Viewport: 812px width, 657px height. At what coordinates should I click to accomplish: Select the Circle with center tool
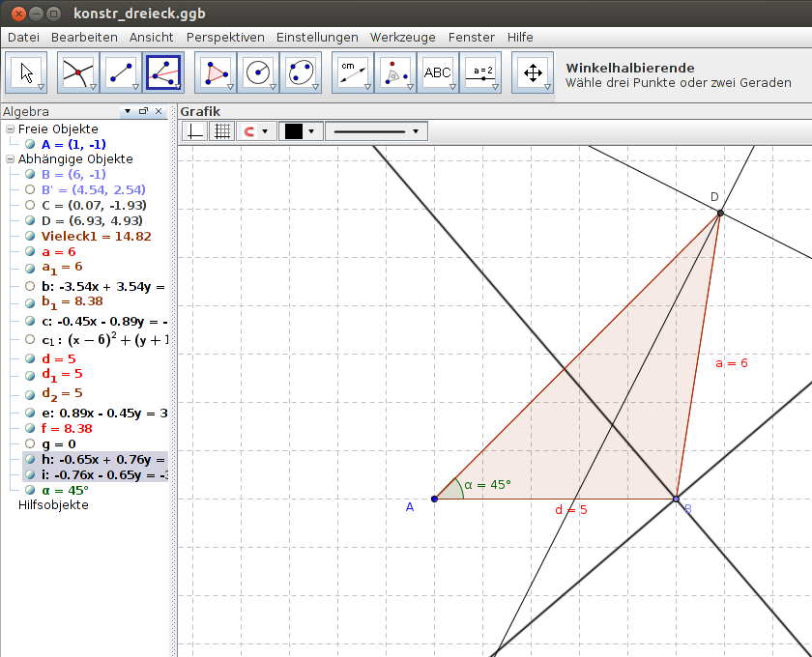point(259,71)
